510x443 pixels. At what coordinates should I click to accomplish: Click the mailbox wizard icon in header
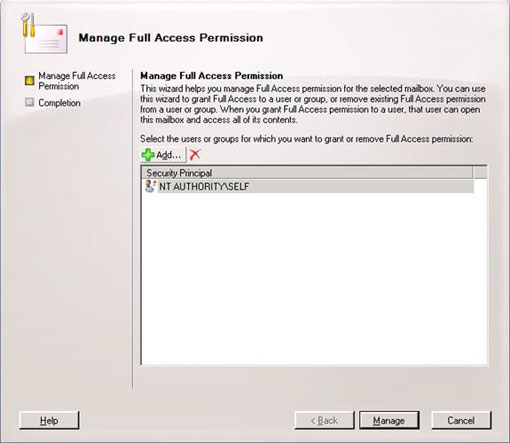tap(44, 33)
